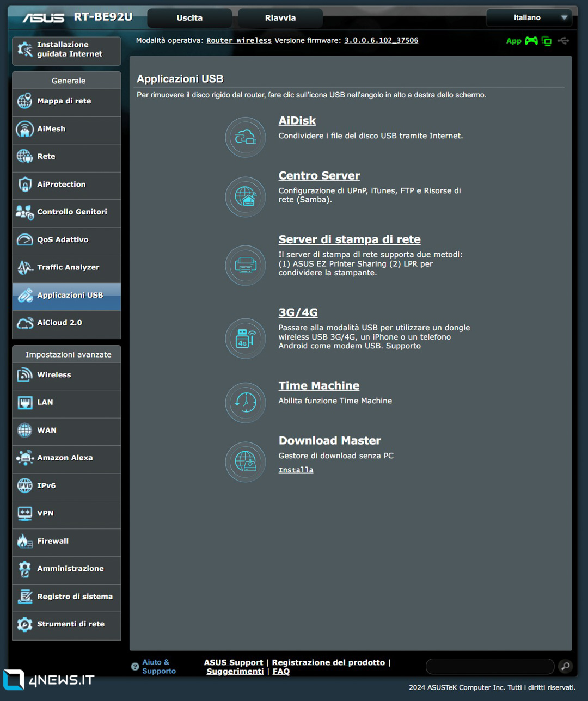Open the AiDisk title link
The width and height of the screenshot is (588, 701).
(x=297, y=121)
